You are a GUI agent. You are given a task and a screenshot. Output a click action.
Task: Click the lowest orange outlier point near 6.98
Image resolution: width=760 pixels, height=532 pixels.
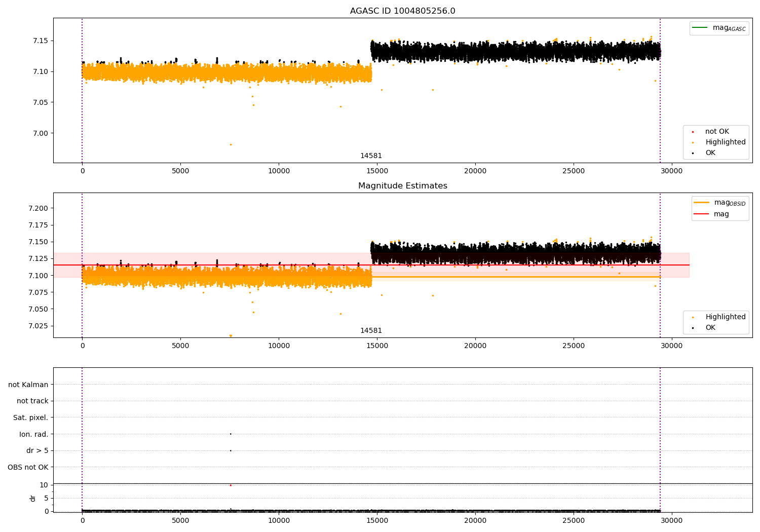pyautogui.click(x=231, y=144)
